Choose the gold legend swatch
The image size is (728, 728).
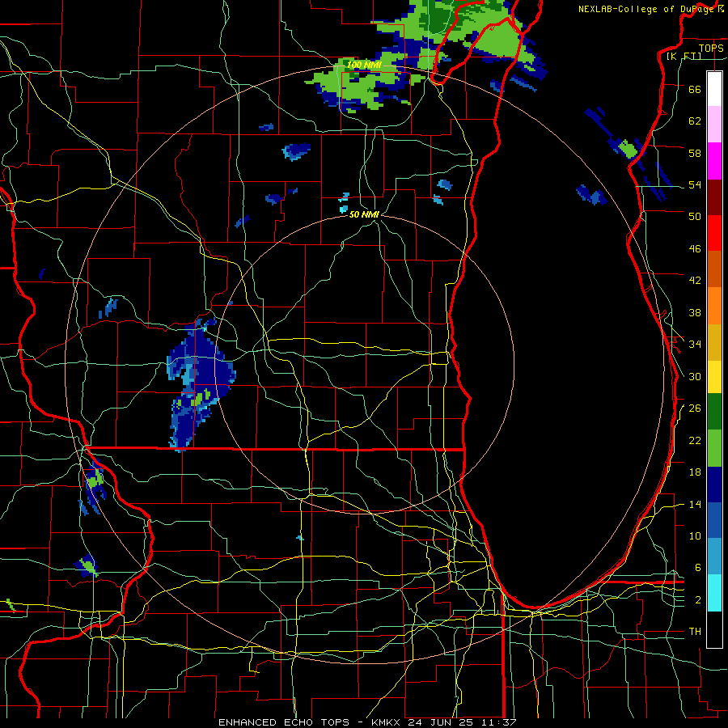click(x=714, y=341)
